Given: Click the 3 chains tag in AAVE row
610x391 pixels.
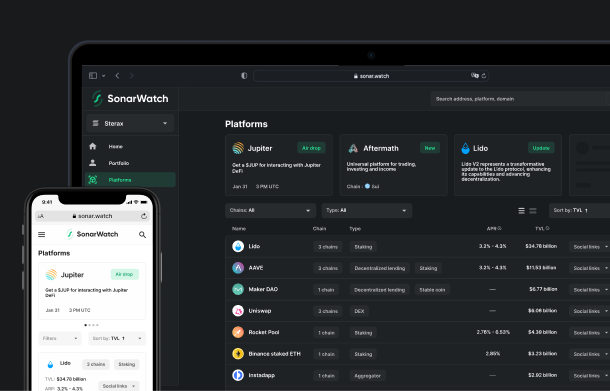Looking at the screenshot, I should 328,268.
